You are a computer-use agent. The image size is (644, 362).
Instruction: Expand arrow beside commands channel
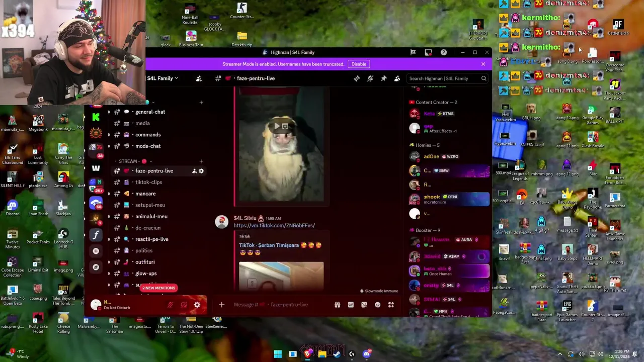pos(109,135)
